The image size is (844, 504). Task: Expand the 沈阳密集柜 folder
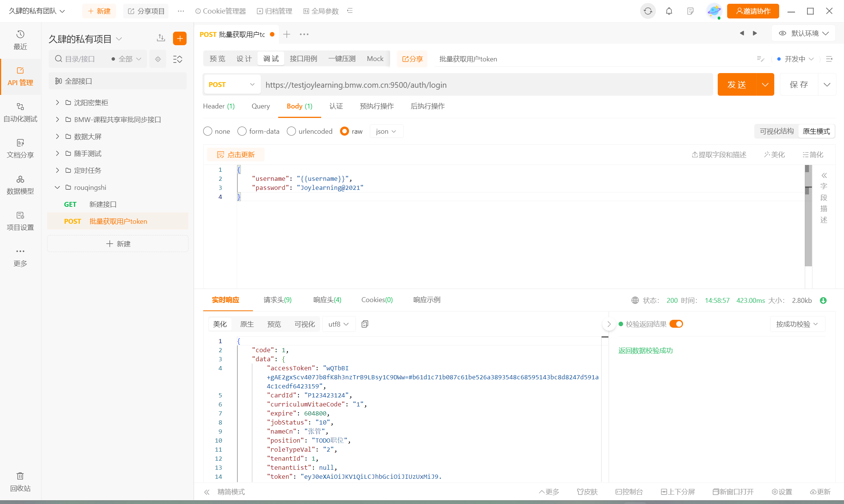(x=57, y=102)
